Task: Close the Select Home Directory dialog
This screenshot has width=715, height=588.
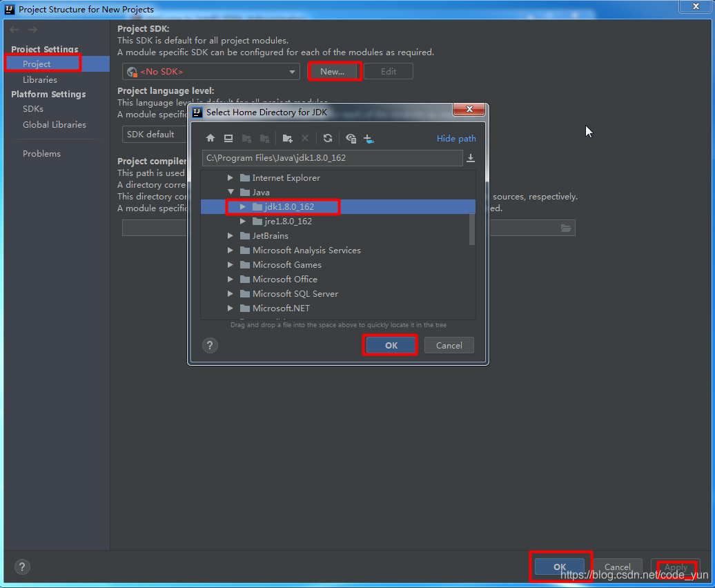Action: (x=469, y=110)
